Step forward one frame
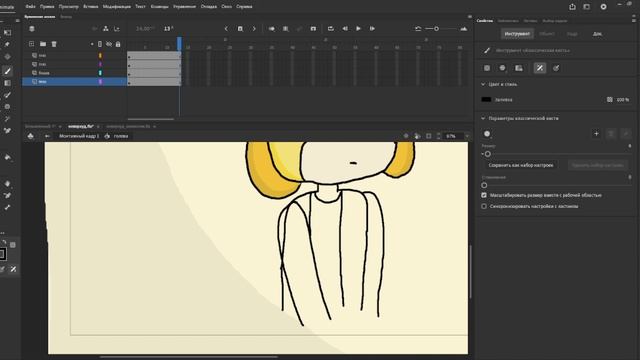 click(x=372, y=29)
